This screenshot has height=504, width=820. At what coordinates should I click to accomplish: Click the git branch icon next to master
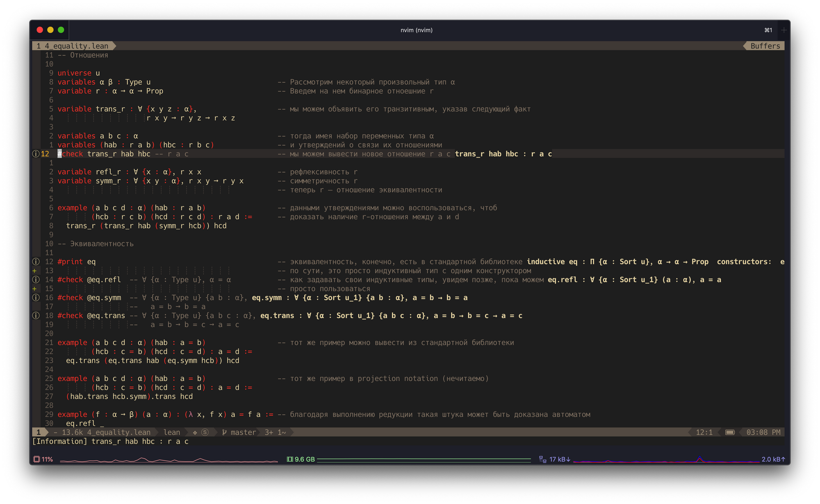tap(224, 433)
